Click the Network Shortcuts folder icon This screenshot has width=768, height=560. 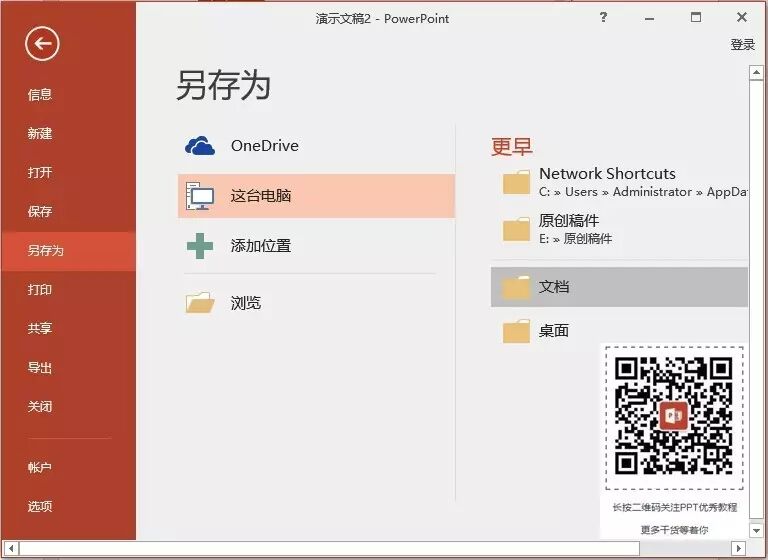pyautogui.click(x=516, y=182)
